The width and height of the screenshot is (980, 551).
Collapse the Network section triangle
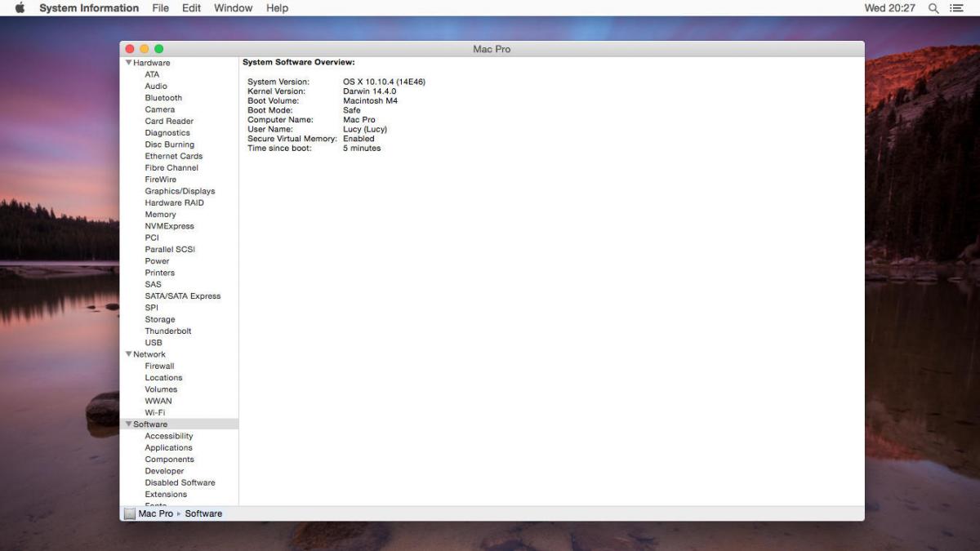pos(128,354)
